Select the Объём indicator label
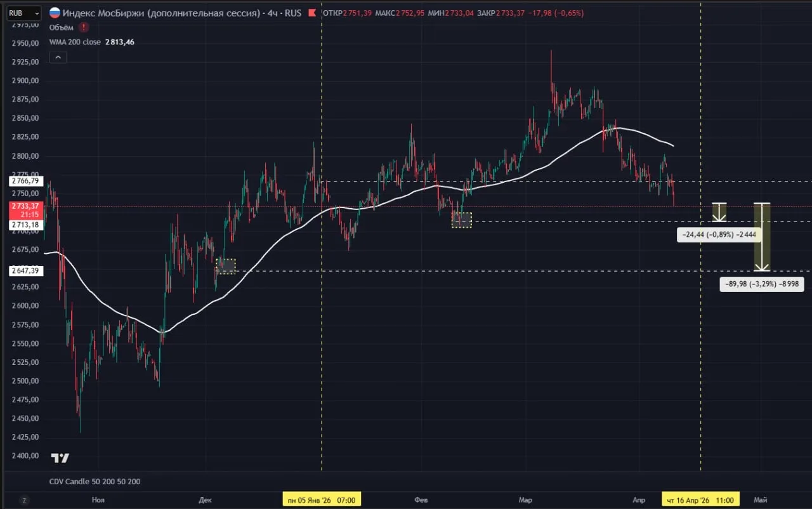 click(62, 27)
